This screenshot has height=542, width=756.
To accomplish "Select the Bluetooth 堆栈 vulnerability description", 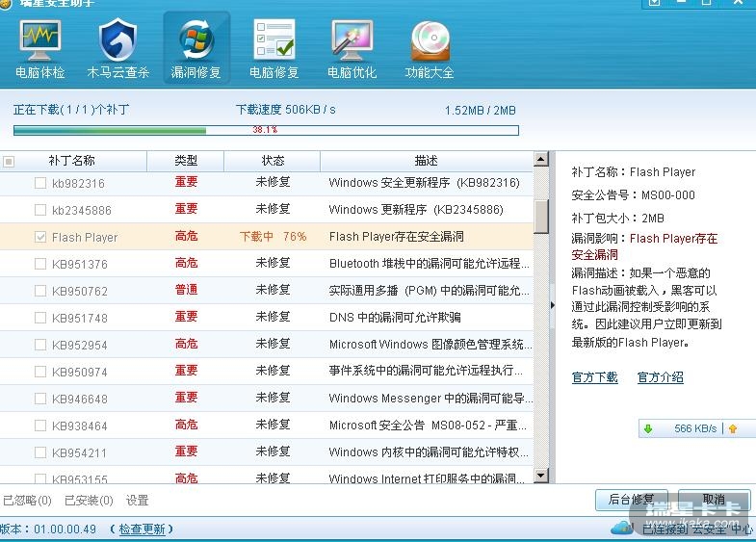I will click(430, 264).
